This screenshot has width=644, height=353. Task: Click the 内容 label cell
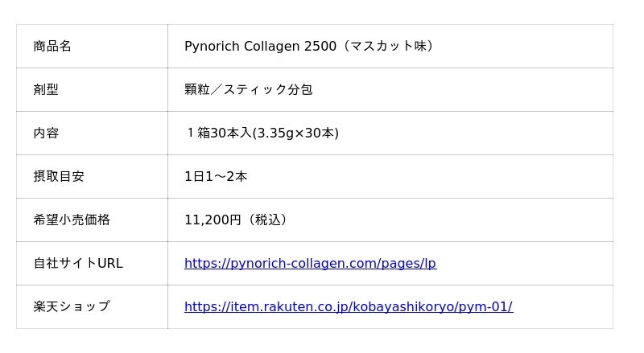click(x=46, y=133)
